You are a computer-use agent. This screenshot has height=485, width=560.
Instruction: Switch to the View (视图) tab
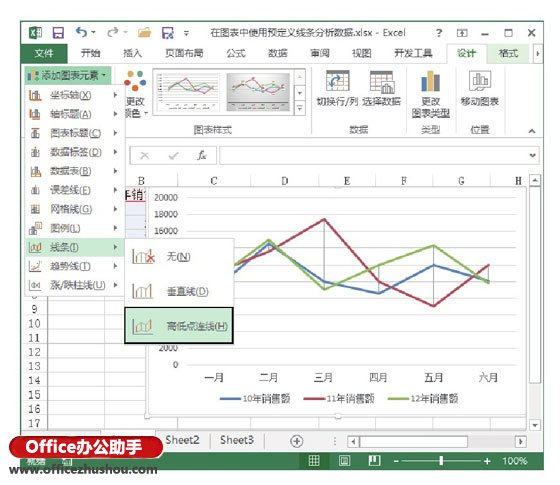[x=362, y=54]
